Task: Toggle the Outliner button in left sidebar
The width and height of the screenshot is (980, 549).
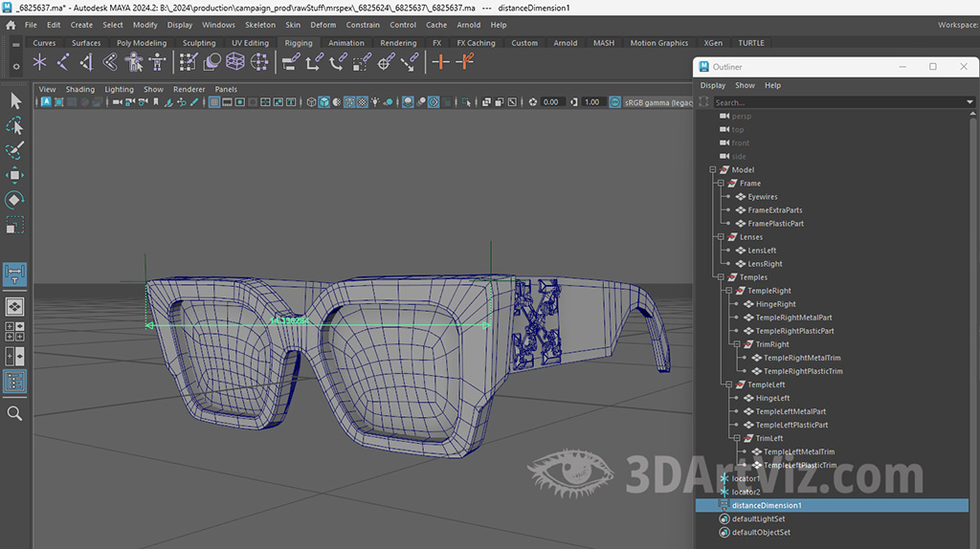Action: coord(14,381)
